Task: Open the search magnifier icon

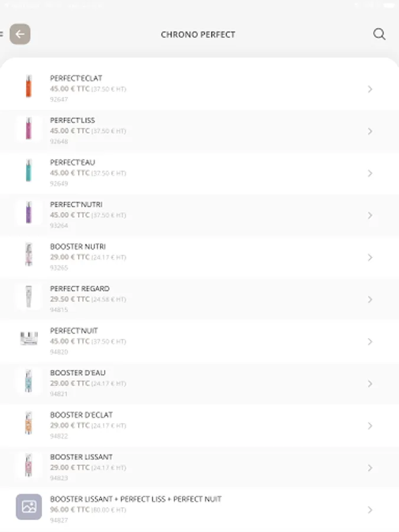Action: point(379,34)
